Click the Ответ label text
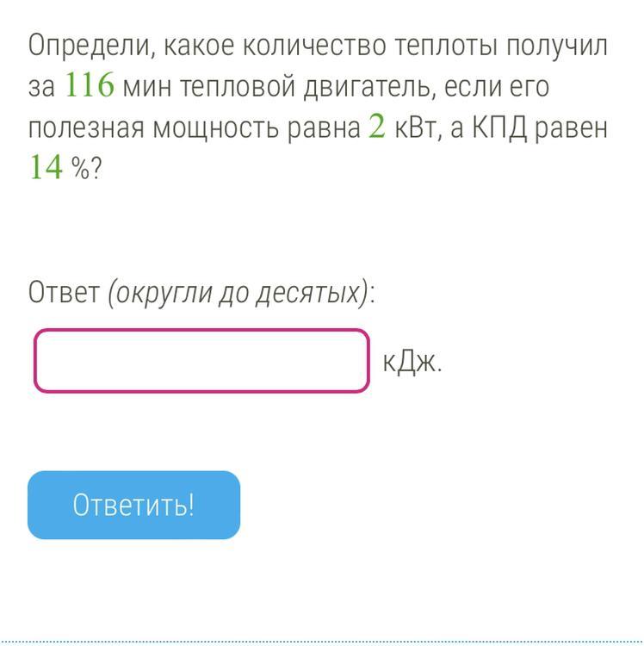The height and width of the screenshot is (646, 644). 65,292
